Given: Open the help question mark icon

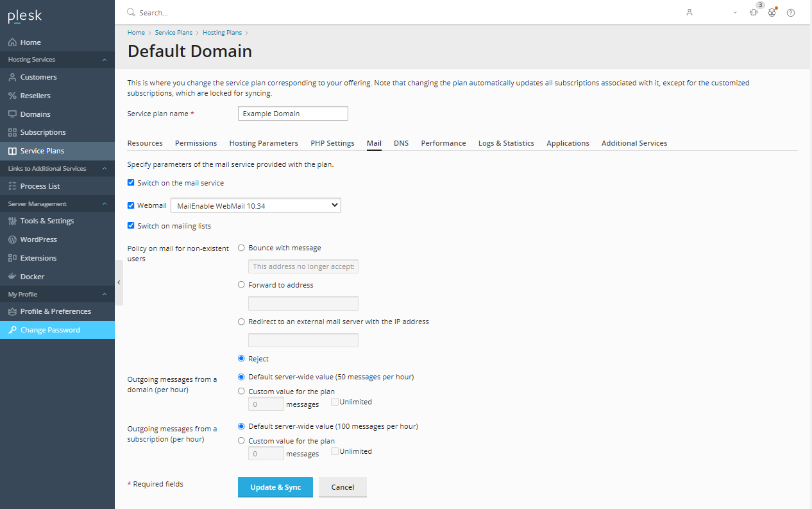Looking at the screenshot, I should (790, 12).
